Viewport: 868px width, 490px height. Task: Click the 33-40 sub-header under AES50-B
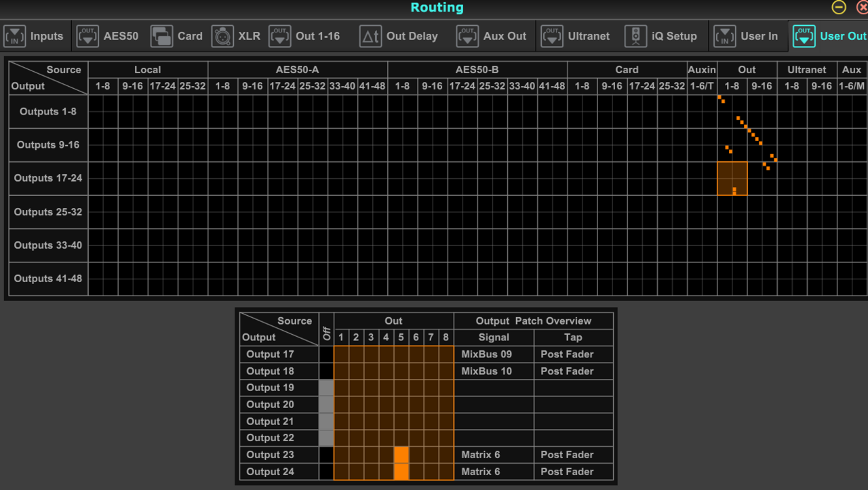[522, 86]
